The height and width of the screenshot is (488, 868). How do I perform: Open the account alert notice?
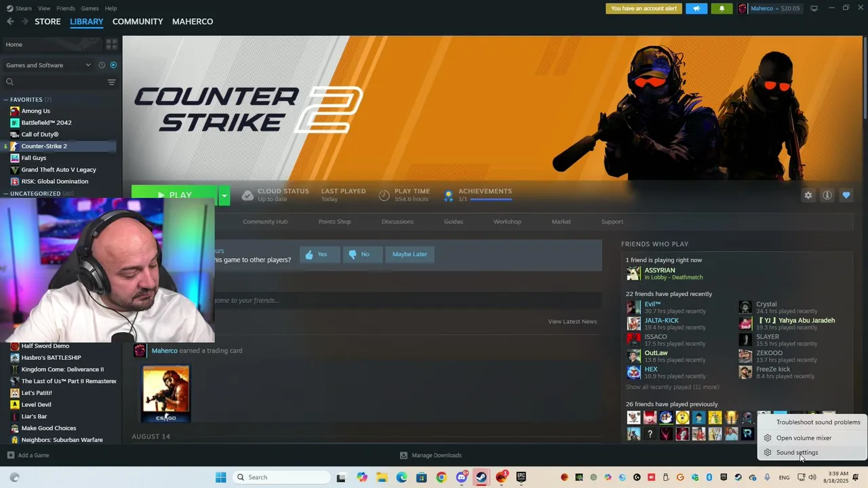click(644, 8)
